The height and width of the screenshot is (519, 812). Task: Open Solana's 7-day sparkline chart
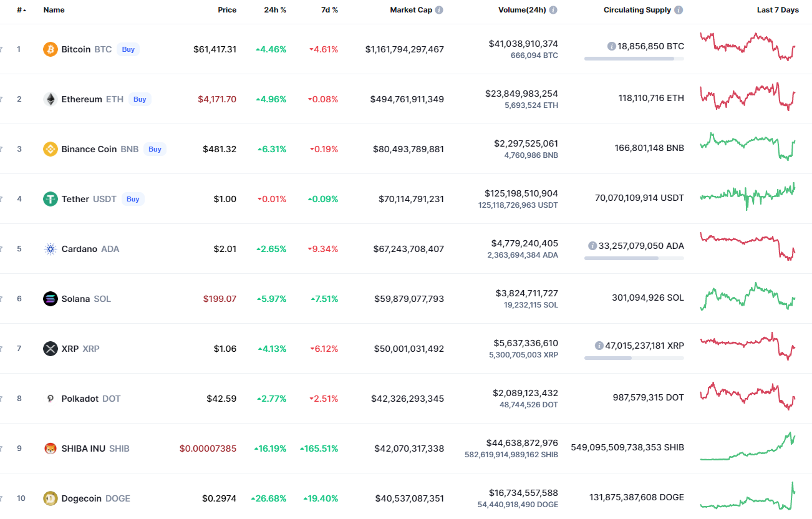tap(747, 296)
